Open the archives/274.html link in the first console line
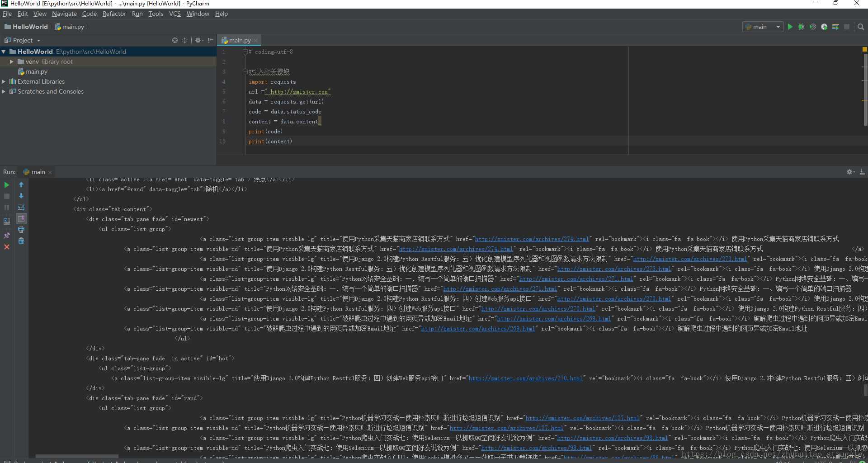Image resolution: width=868 pixels, height=463 pixels. (532, 239)
